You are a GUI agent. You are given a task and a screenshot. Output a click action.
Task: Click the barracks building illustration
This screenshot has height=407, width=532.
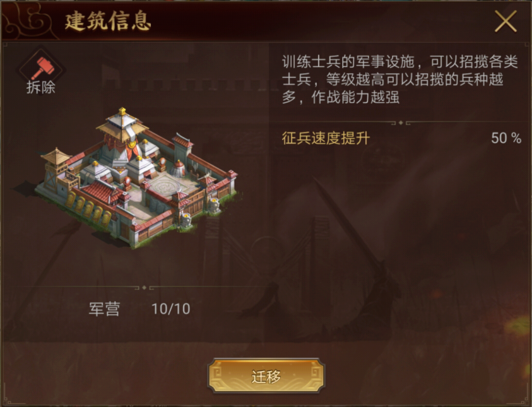tap(136, 178)
